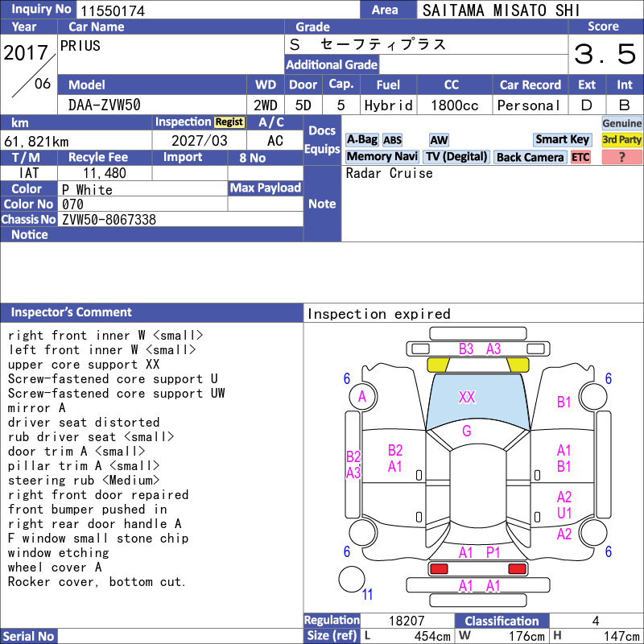The width and height of the screenshot is (644, 644).
Task: Select the Back Camera badge
Action: (530, 157)
